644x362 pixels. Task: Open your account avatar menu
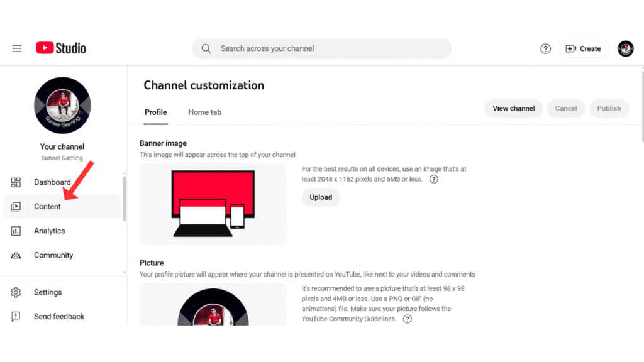click(x=625, y=48)
